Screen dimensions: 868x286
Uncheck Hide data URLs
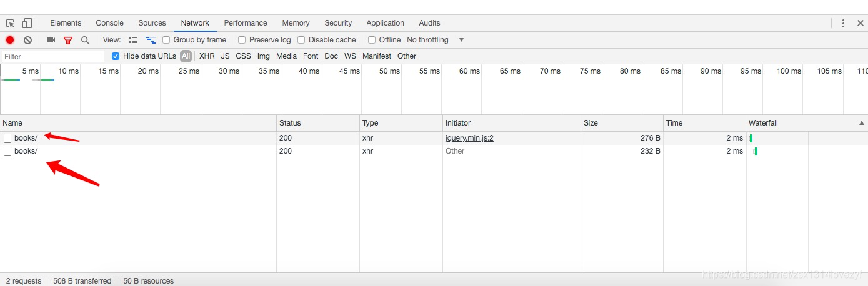point(115,56)
